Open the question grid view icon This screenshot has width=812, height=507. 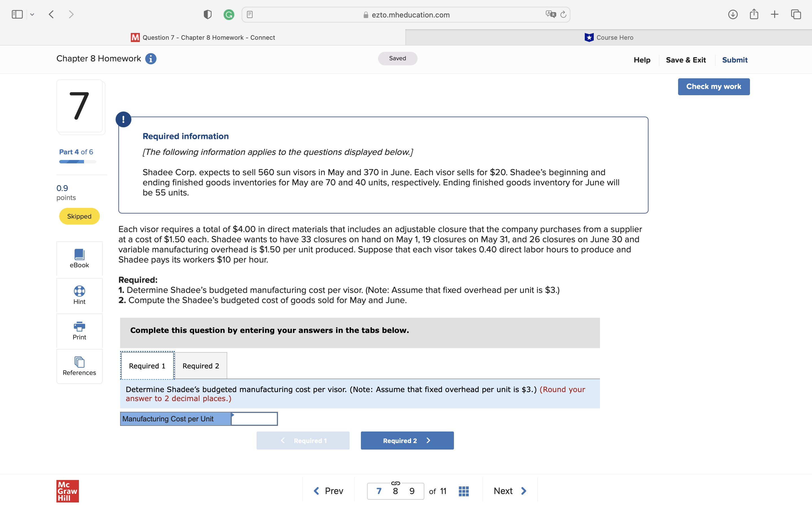464,491
